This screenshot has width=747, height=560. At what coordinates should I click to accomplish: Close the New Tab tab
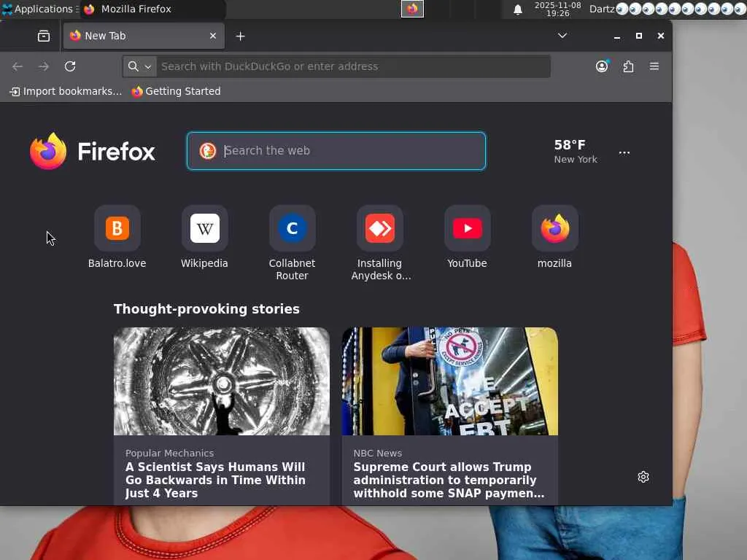213,36
